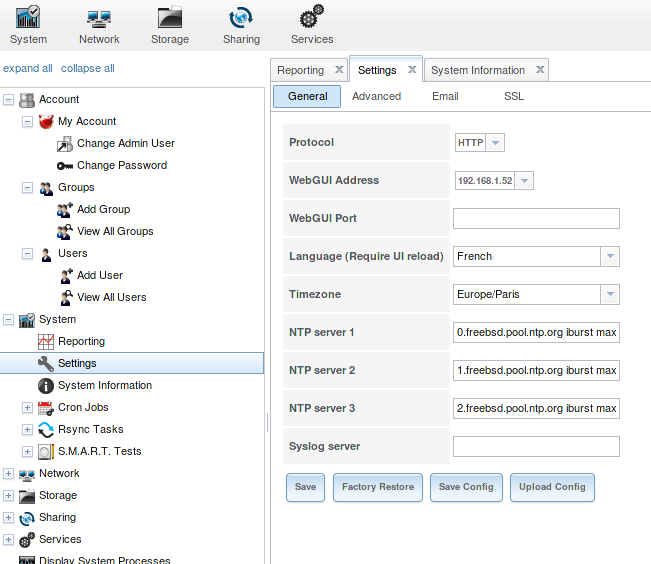Click the Reporting chart icon in tree
651x564 pixels.
[46, 342]
